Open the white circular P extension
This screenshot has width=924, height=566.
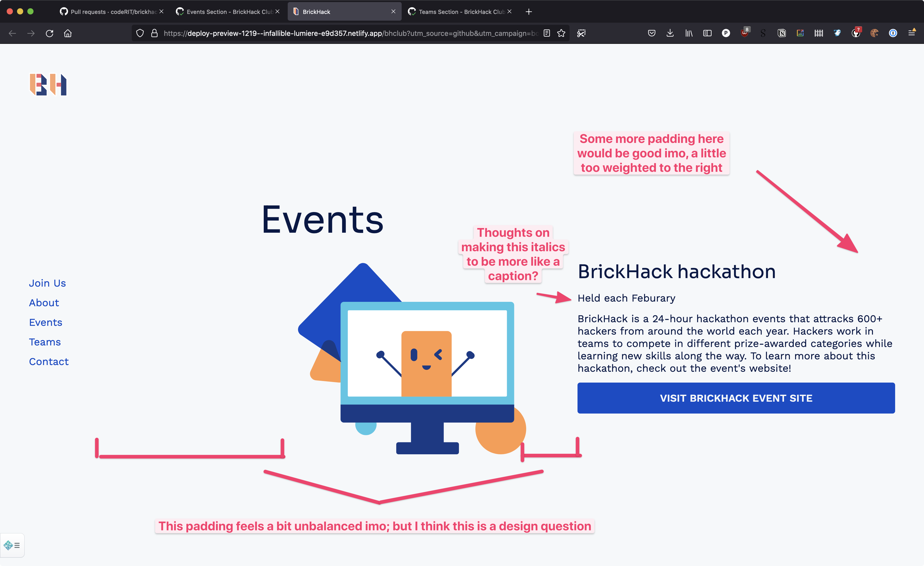726,33
